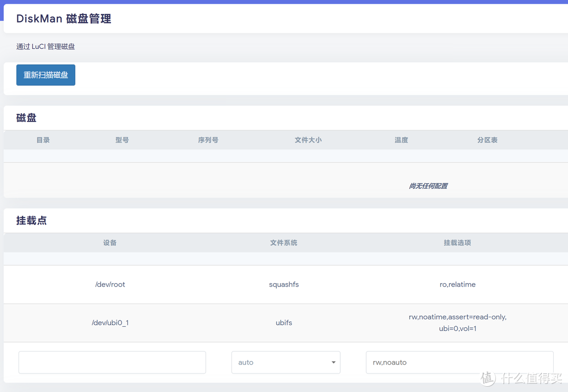Select the /dev/ubi0_1 device entry
Screen dimensions: 568x392
[110, 323]
